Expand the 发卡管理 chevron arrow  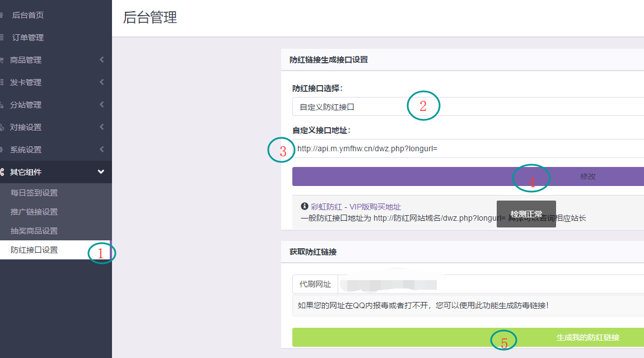[x=101, y=82]
